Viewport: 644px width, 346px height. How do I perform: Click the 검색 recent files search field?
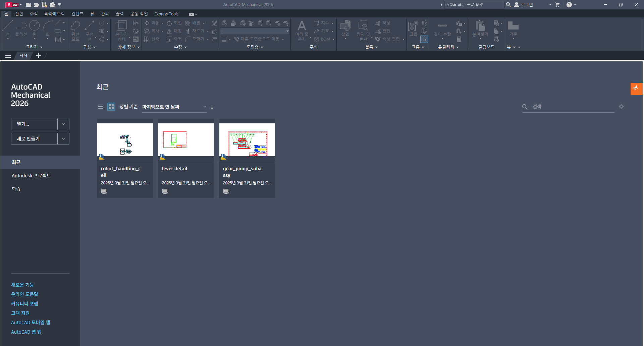click(569, 107)
